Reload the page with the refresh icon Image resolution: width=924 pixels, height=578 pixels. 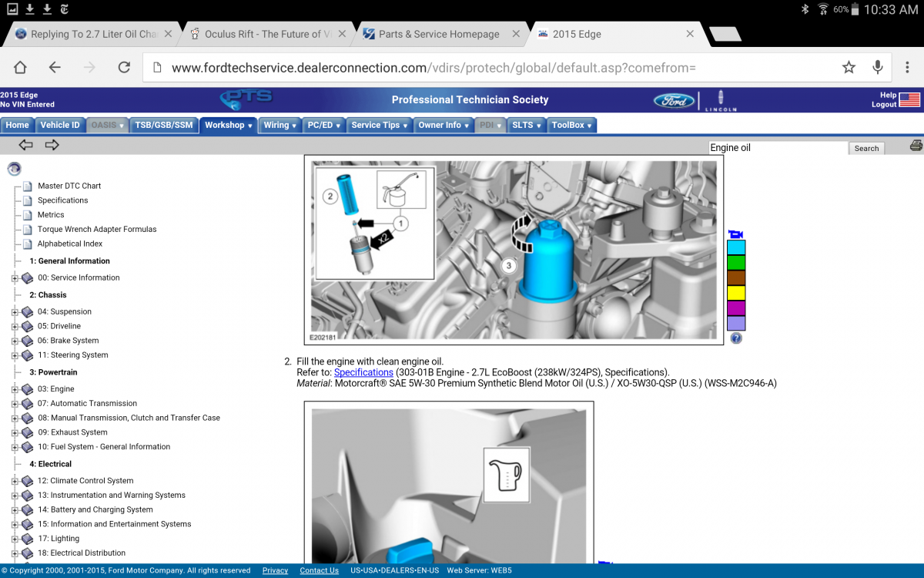124,68
